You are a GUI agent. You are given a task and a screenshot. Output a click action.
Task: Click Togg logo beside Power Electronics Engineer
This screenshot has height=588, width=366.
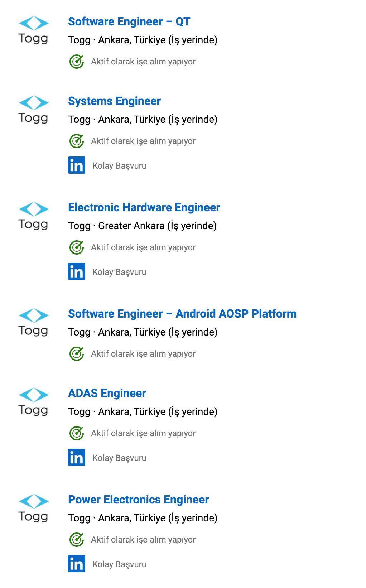coord(33,508)
